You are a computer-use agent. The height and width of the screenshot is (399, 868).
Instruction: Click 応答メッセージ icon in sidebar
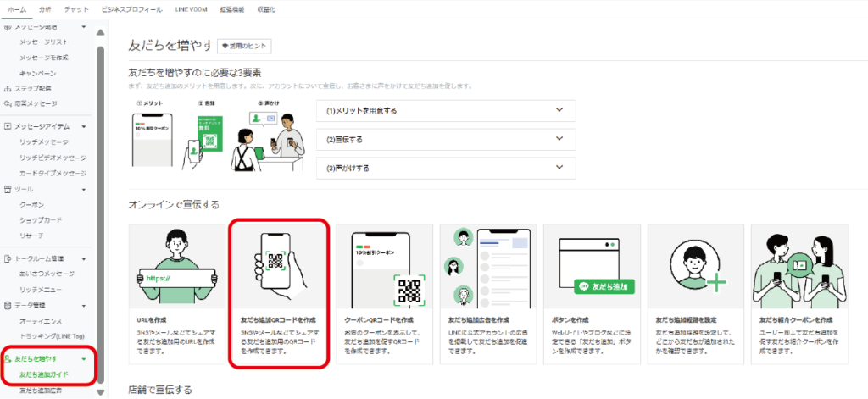[x=8, y=103]
